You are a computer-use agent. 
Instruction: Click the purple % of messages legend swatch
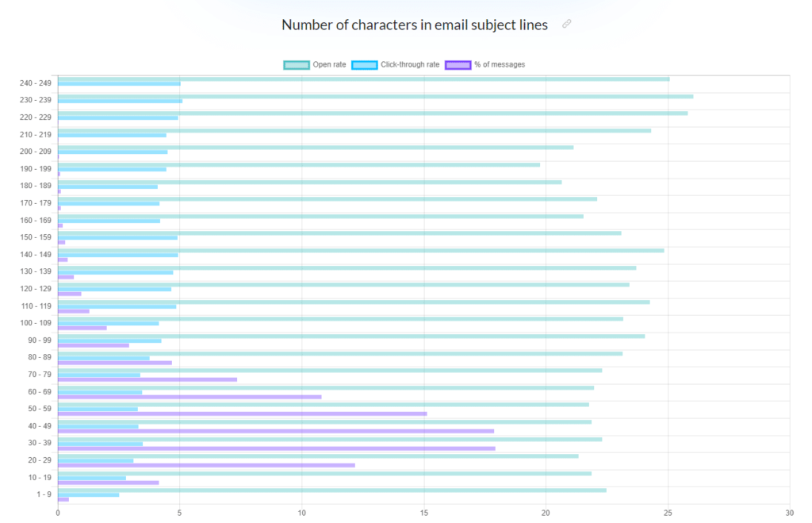458,64
